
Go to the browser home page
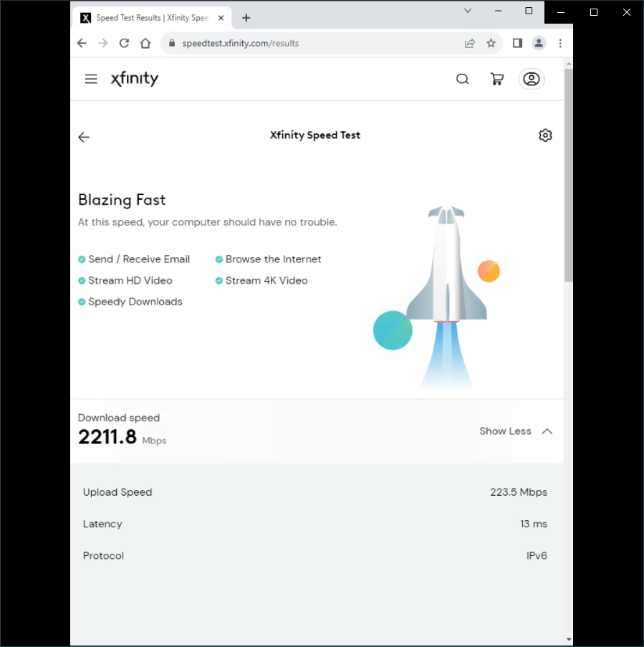point(145,43)
